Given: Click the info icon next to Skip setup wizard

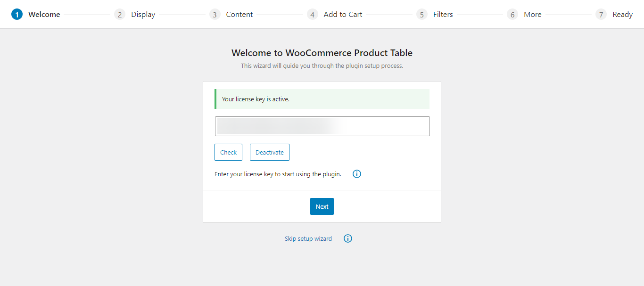Looking at the screenshot, I should (x=348, y=238).
